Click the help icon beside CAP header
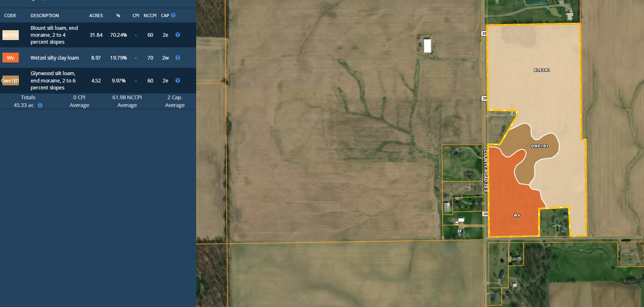 tap(173, 16)
